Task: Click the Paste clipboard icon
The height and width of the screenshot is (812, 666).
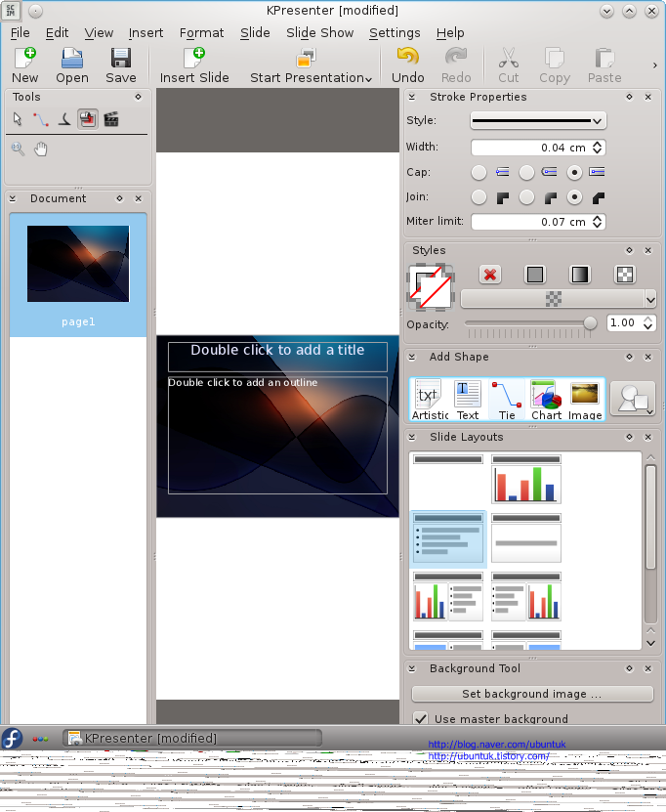Action: pos(604,58)
